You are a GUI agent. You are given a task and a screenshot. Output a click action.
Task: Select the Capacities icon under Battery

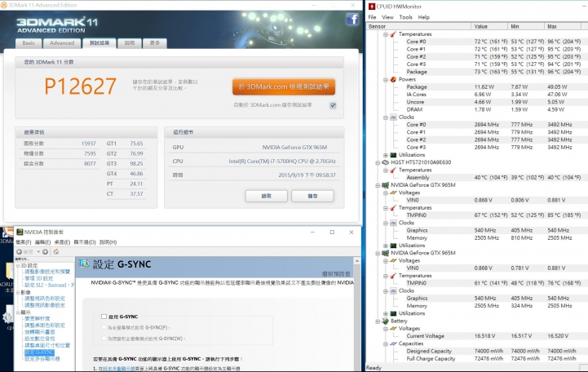click(393, 343)
